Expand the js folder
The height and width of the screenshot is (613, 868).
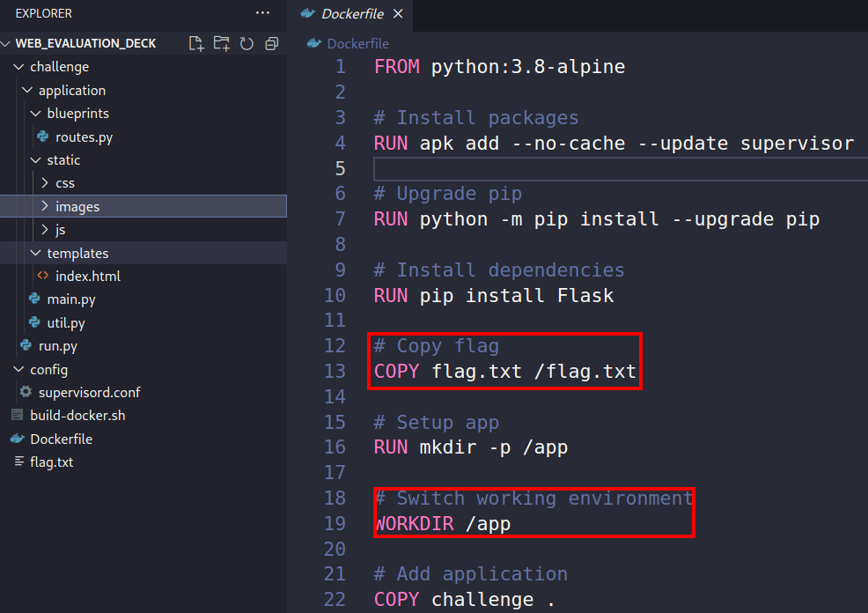coord(46,229)
